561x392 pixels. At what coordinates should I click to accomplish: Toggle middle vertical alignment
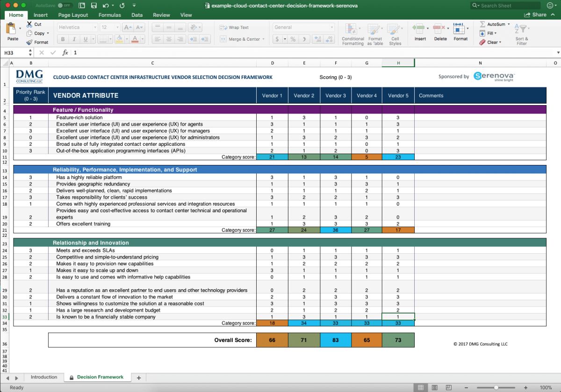(169, 28)
